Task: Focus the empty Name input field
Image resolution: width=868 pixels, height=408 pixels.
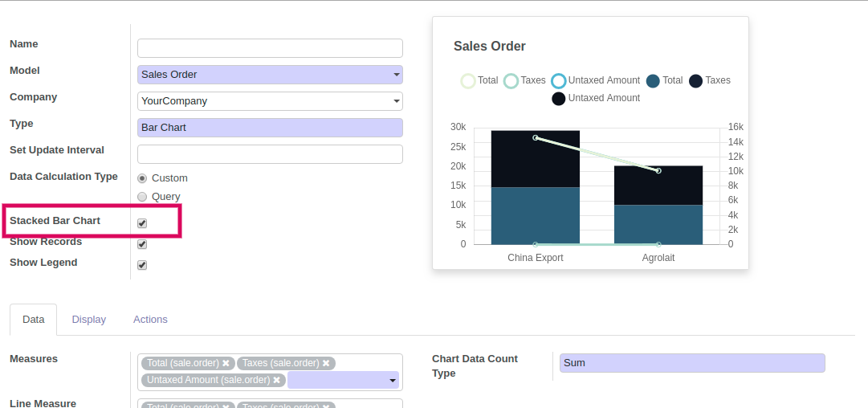Action: (270, 48)
